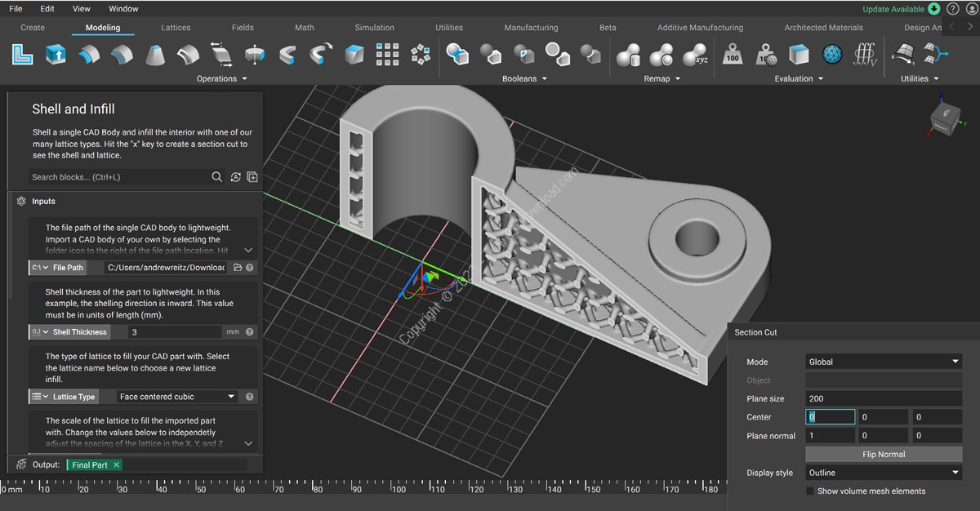The width and height of the screenshot is (980, 511).
Task: Select the Boolean union icon with blue sphere
Action: [457, 55]
